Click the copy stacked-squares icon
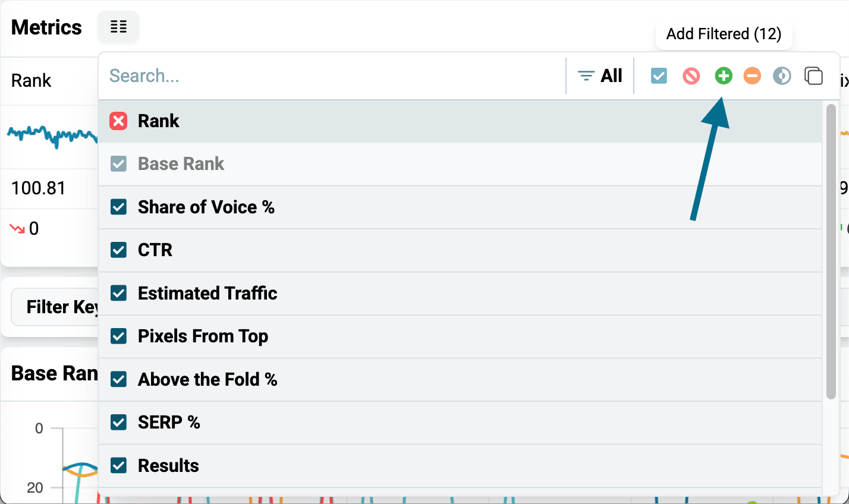Image resolution: width=849 pixels, height=504 pixels. pos(813,76)
